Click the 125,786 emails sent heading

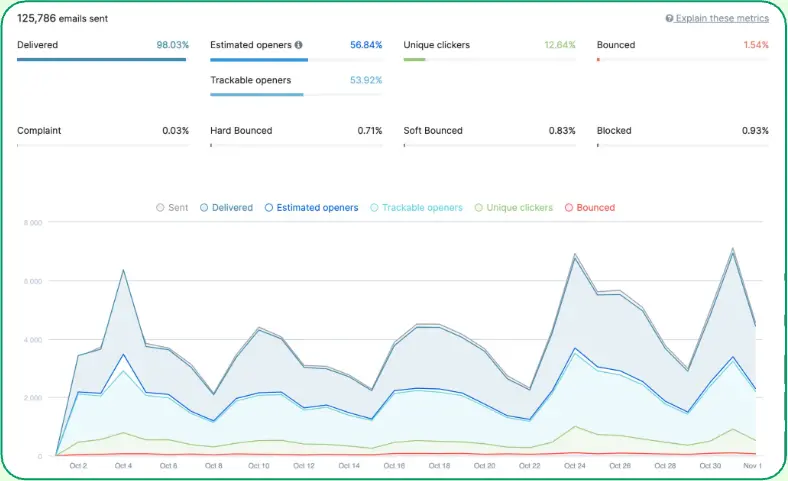[x=62, y=19]
